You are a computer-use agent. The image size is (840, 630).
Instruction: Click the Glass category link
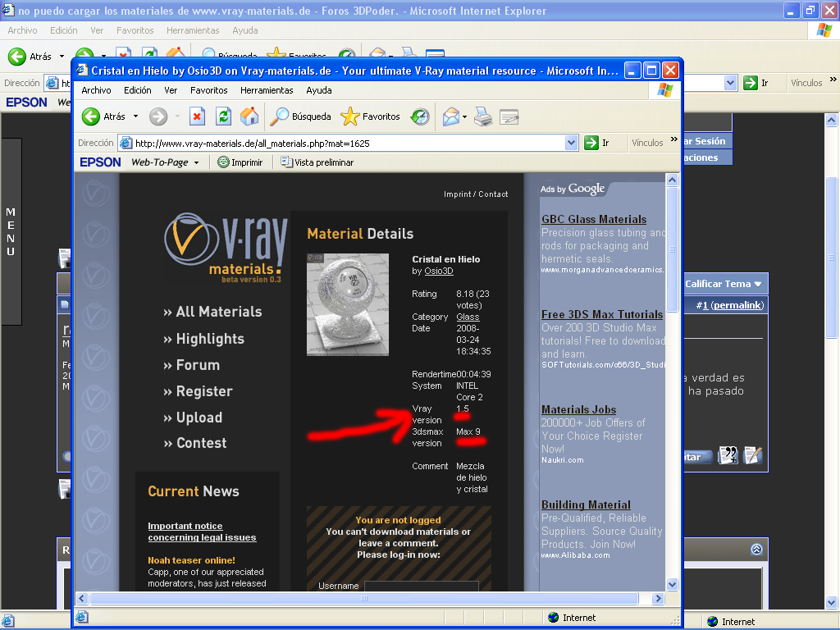click(468, 317)
